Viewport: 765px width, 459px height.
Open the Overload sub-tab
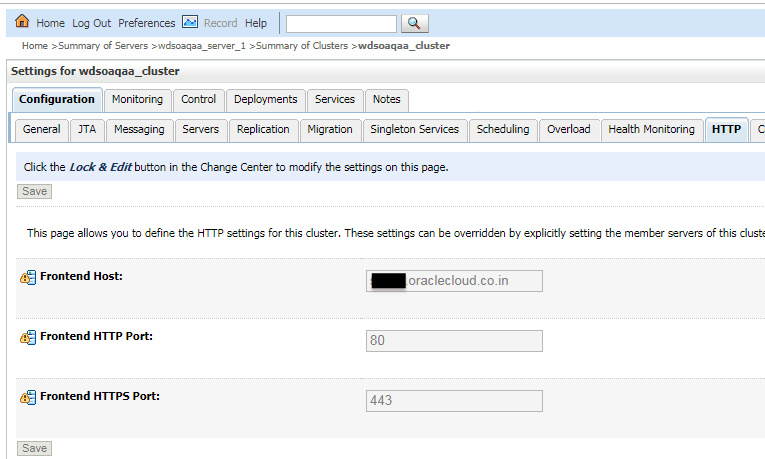click(x=569, y=130)
